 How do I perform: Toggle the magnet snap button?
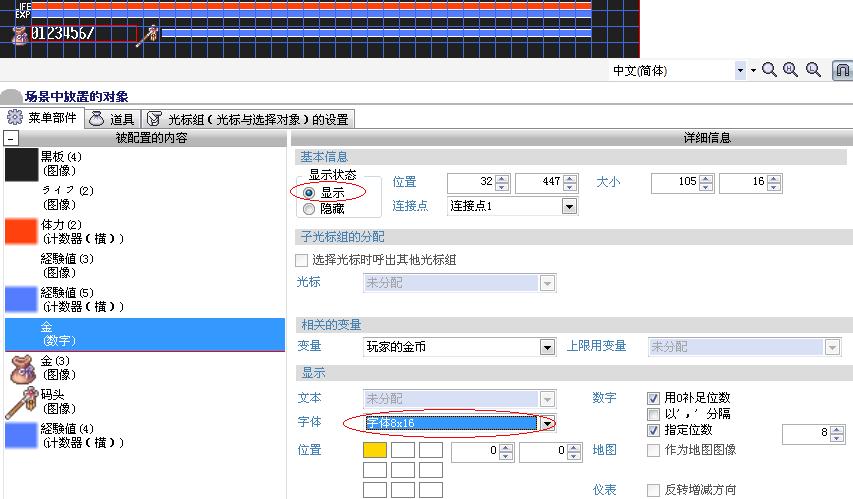click(842, 70)
